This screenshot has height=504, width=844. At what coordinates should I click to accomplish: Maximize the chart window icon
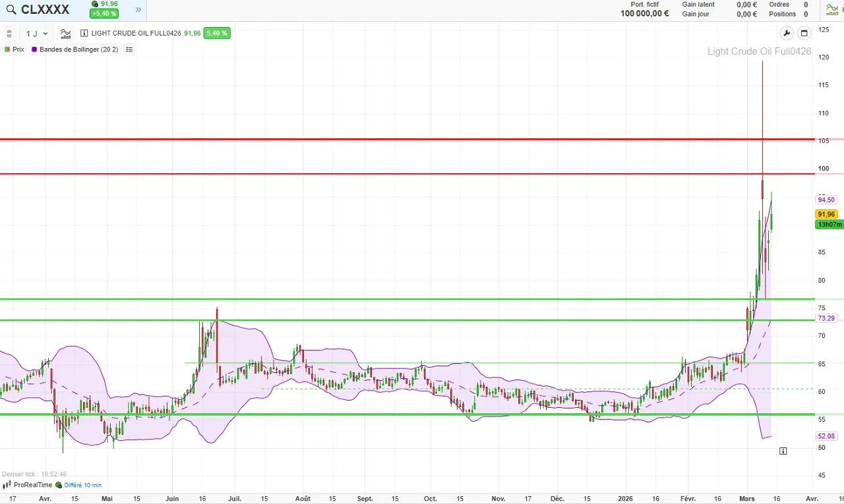[x=804, y=33]
